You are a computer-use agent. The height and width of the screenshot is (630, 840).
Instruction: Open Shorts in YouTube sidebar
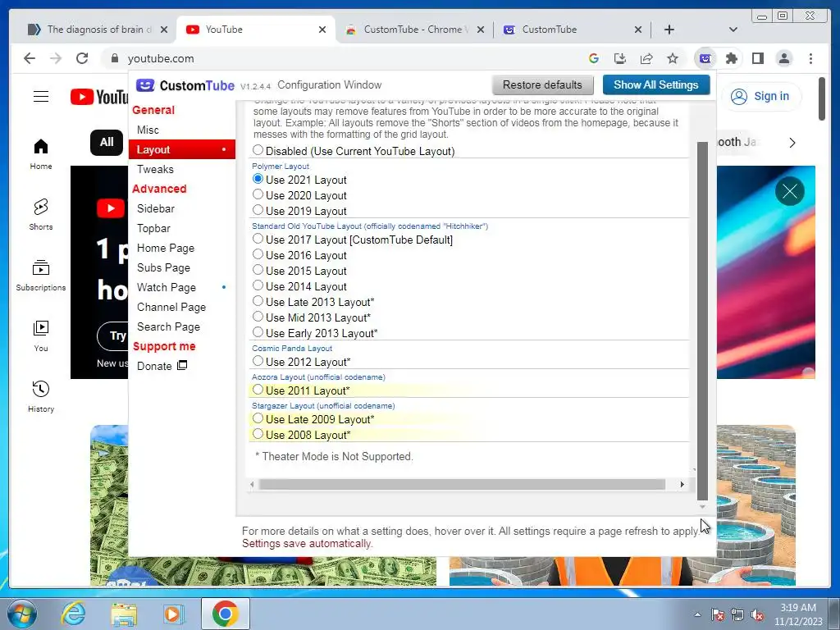pos(41,215)
